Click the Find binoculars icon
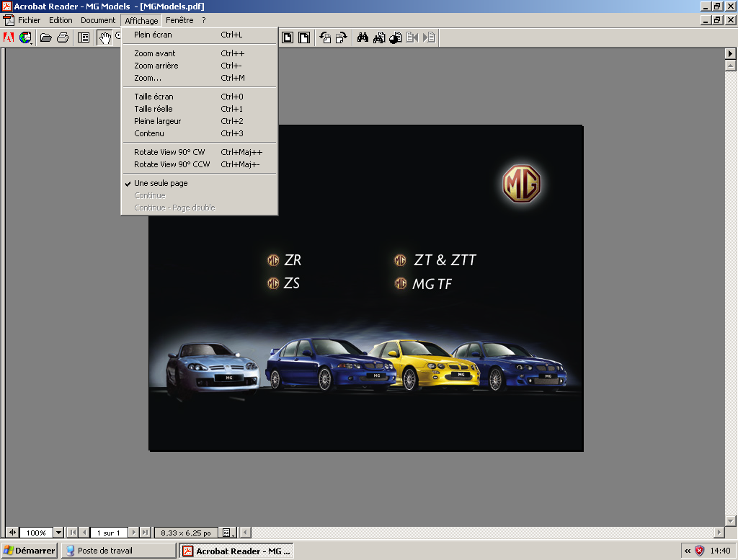738x560 pixels. [x=363, y=37]
